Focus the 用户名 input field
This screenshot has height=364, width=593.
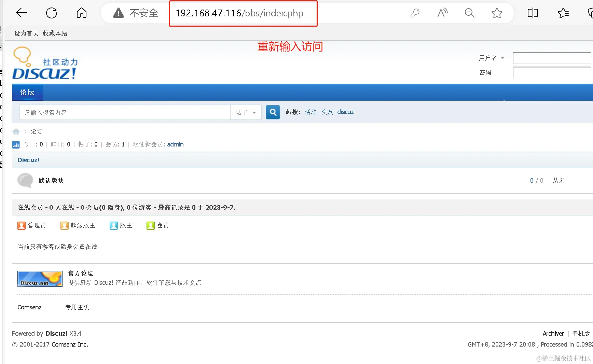[x=552, y=58]
